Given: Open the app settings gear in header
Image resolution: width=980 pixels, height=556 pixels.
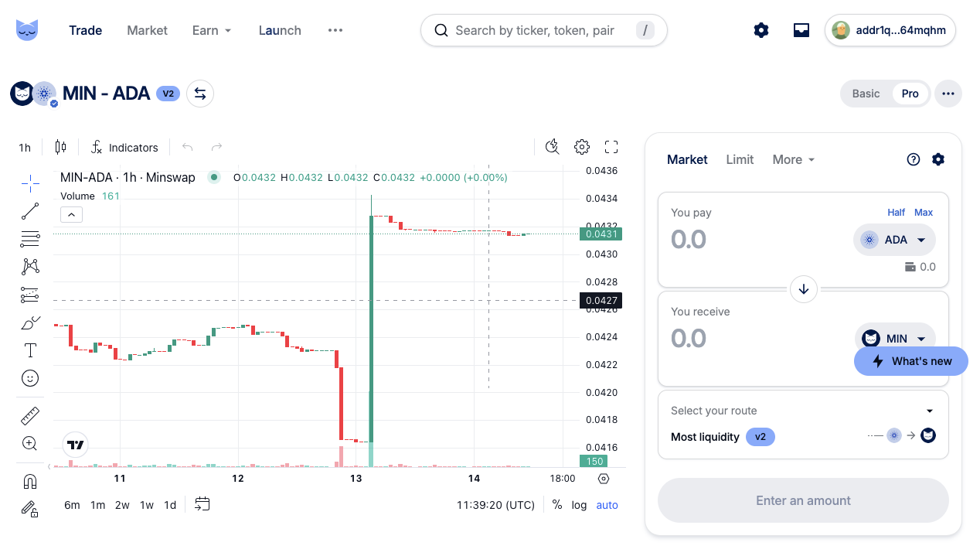Looking at the screenshot, I should [x=761, y=30].
